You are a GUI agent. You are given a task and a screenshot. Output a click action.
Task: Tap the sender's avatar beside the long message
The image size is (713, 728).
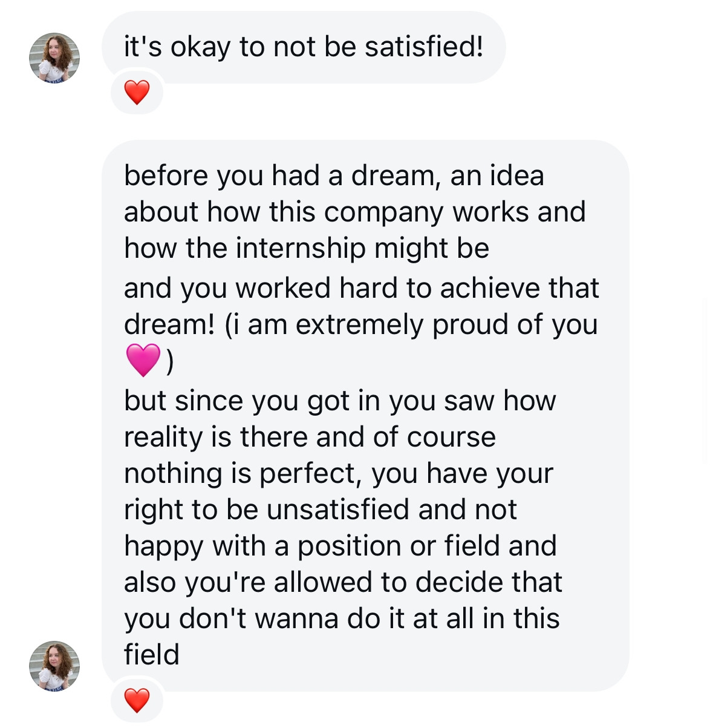(54, 666)
